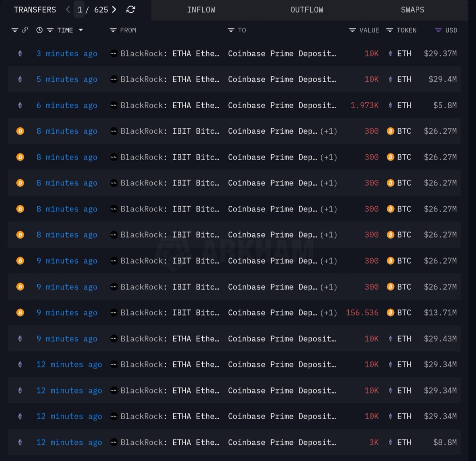Click Ethereum chain icon in 3 minutes ago row
This screenshot has width=476, height=461.
(x=20, y=54)
